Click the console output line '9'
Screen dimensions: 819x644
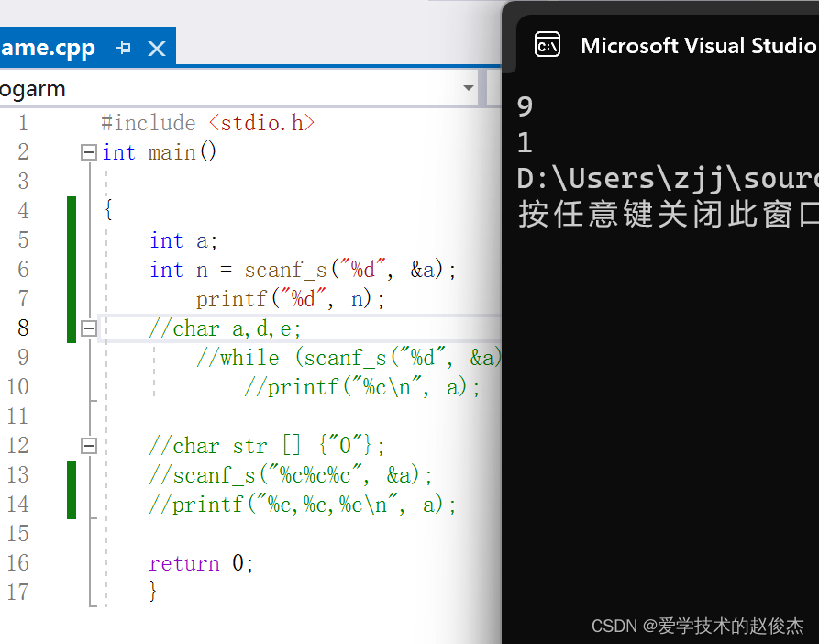pos(525,106)
